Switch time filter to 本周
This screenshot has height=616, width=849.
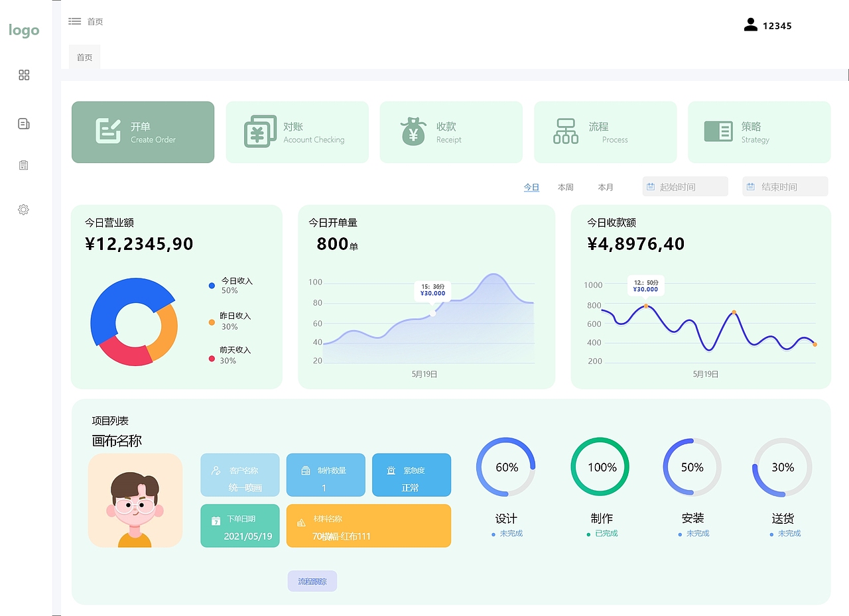coord(566,188)
